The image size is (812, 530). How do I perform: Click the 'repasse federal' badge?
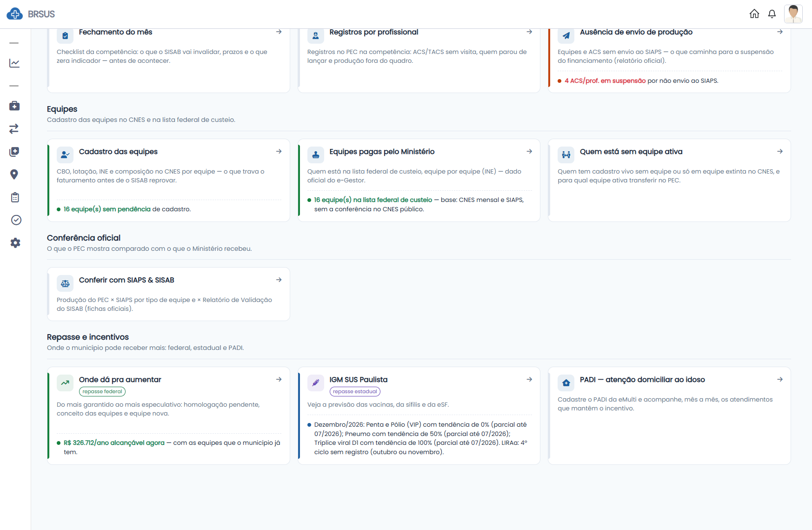coord(102,392)
